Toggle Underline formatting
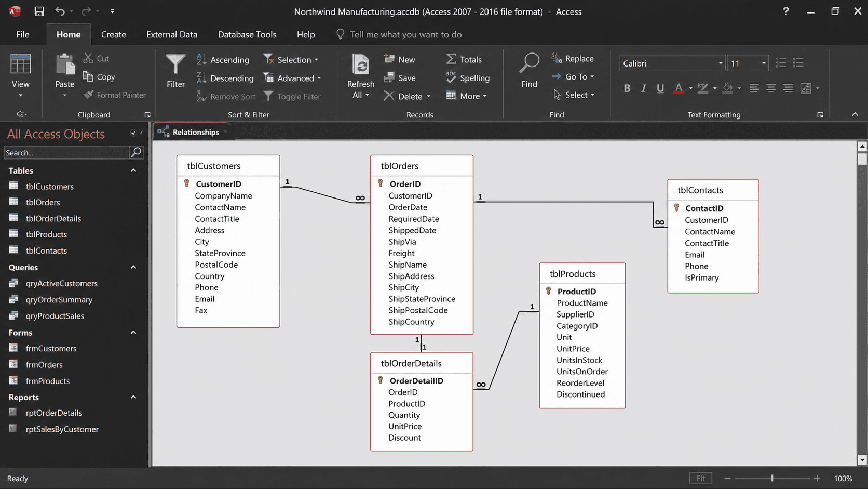This screenshot has width=868, height=489. pos(660,88)
